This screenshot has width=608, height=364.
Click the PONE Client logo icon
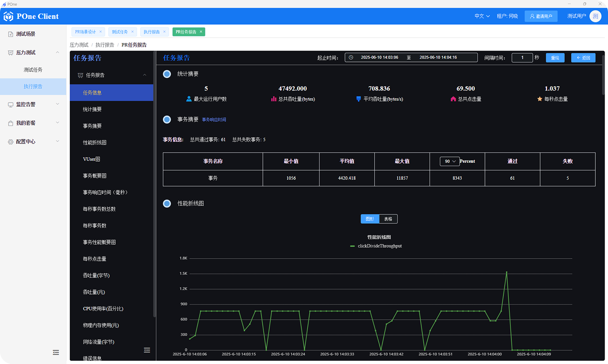[x=8, y=16]
